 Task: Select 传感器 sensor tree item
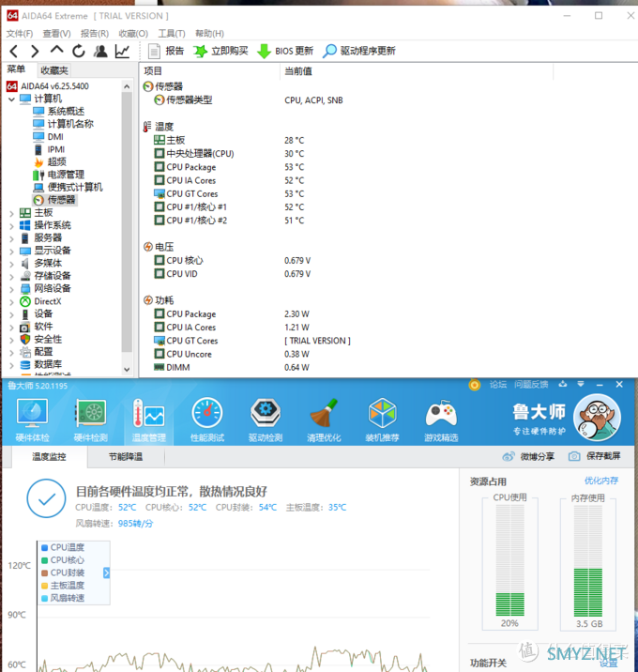pyautogui.click(x=54, y=200)
